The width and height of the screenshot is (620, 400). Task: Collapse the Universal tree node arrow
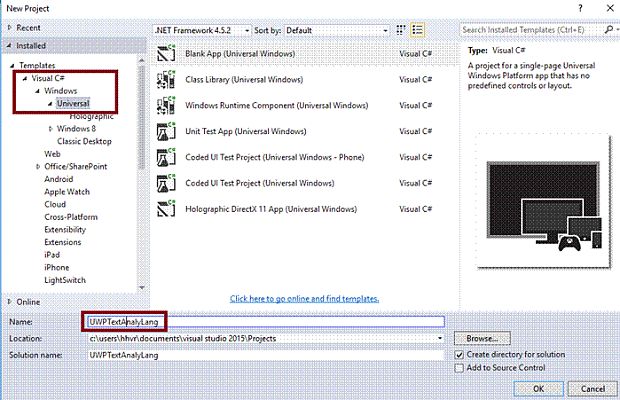[x=50, y=104]
